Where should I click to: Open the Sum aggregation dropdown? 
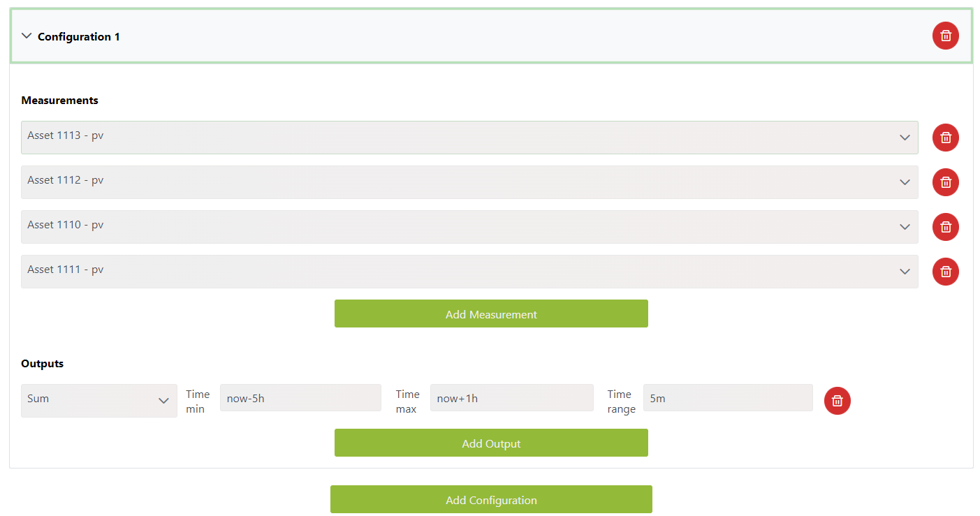pos(99,401)
